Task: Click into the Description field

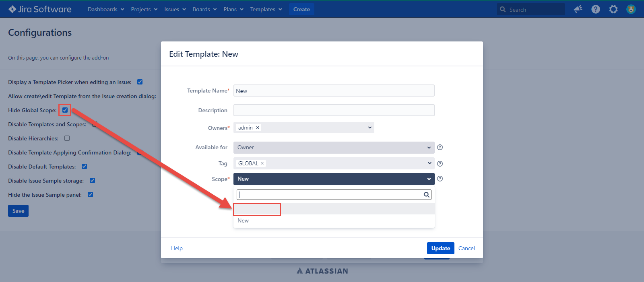Action: (334, 110)
